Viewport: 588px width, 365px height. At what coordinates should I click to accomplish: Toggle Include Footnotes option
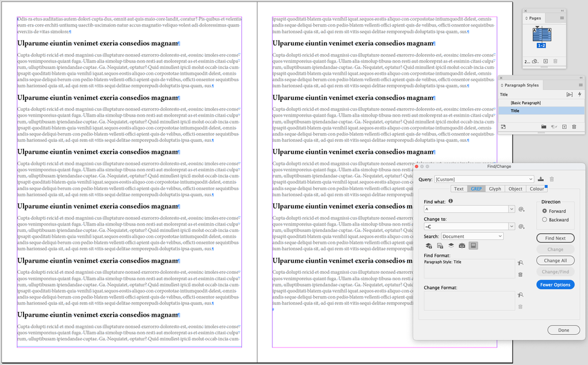click(473, 245)
